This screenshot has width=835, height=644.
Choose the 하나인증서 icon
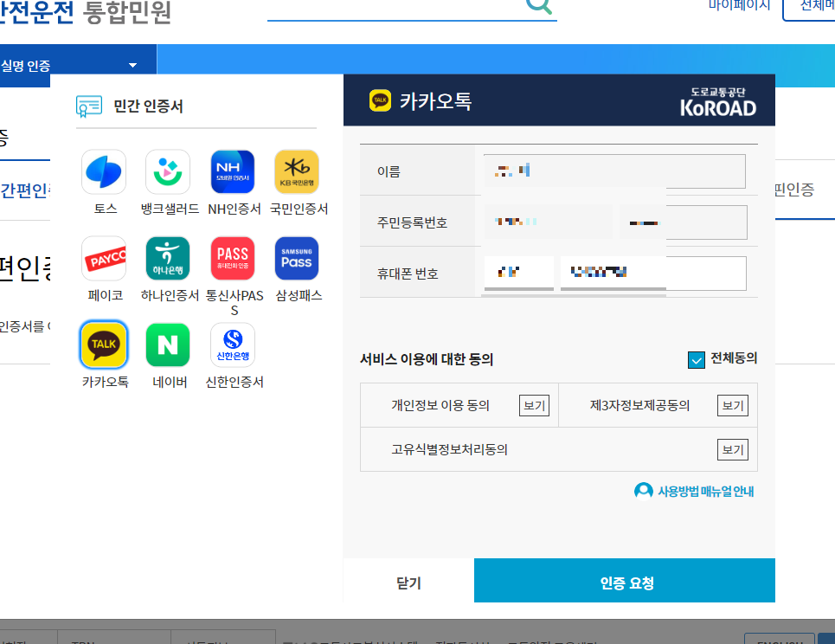coord(168,258)
